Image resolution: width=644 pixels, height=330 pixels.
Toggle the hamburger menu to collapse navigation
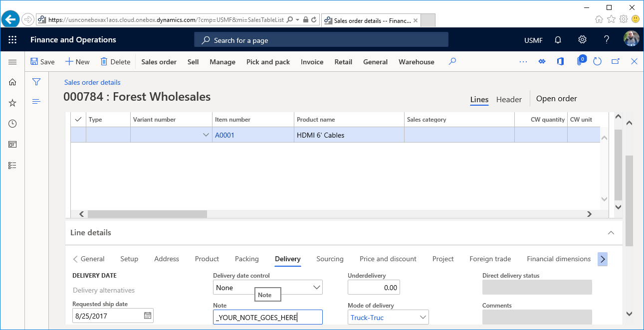coord(12,61)
